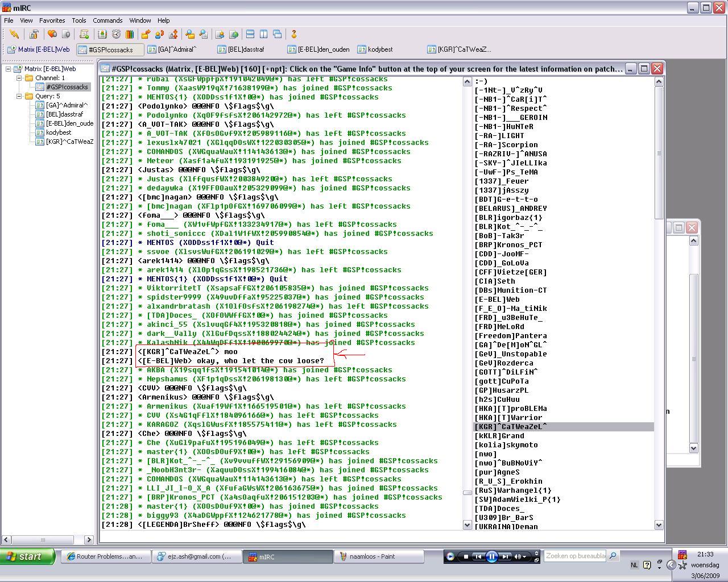Open the Help menu
This screenshot has width=728, height=582.
click(163, 20)
